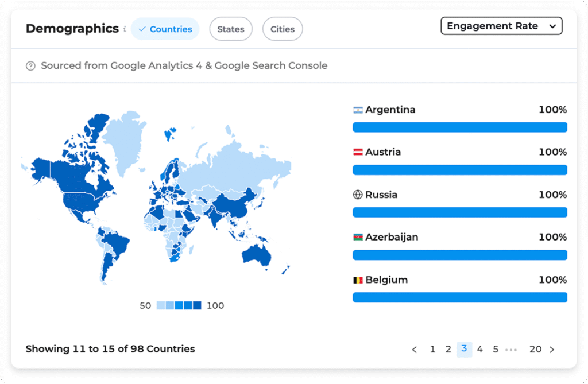
Task: Click the Argentina flag icon
Action: (x=358, y=110)
